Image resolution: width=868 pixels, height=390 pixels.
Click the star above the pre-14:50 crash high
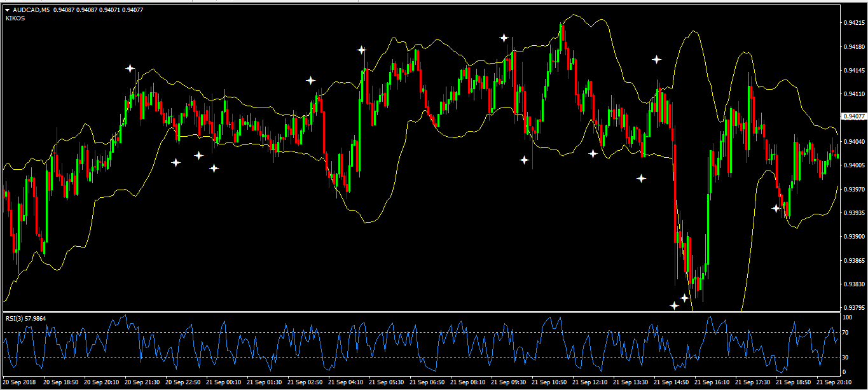pyautogui.click(x=656, y=59)
